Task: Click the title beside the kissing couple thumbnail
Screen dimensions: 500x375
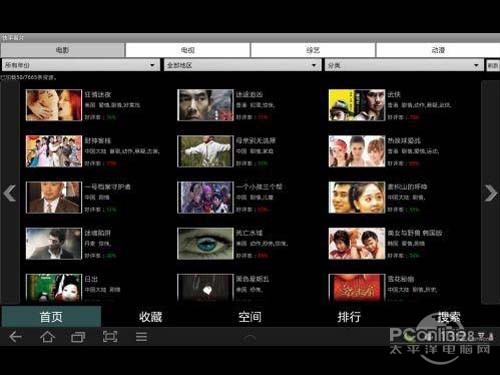Action: tap(98, 95)
